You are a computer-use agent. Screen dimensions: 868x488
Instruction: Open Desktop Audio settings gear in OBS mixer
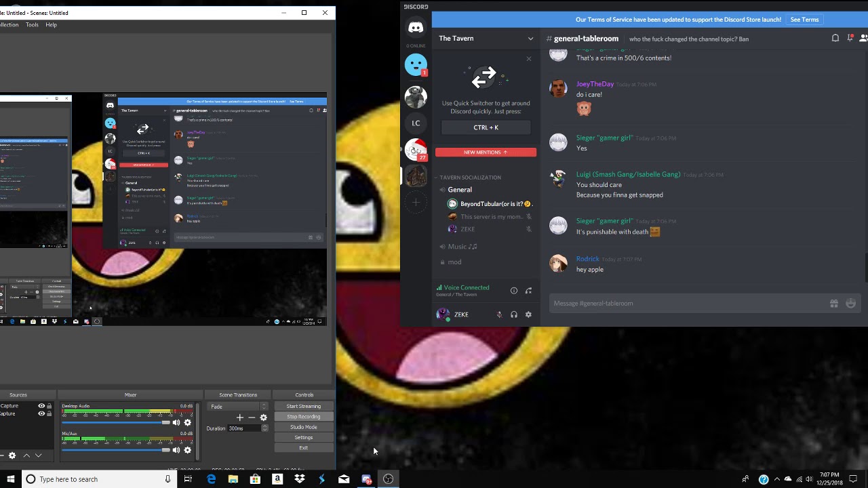point(188,423)
